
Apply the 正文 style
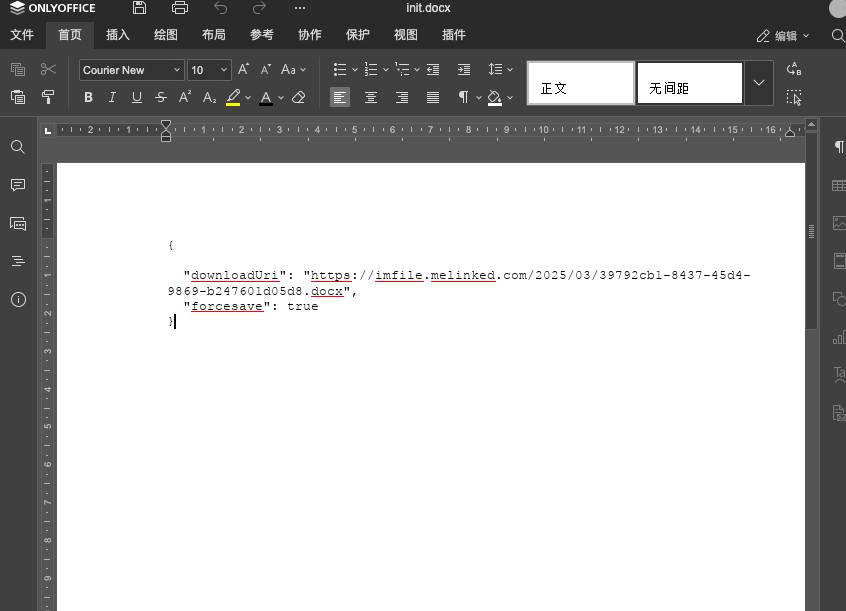580,83
